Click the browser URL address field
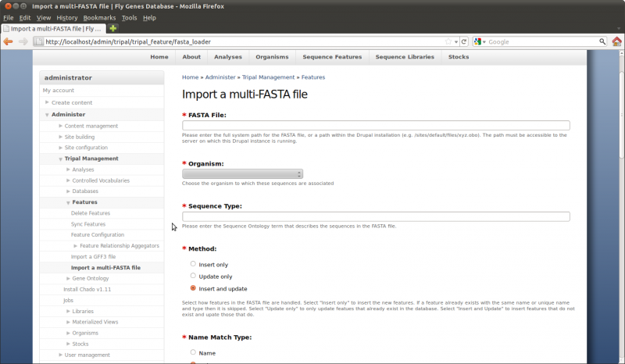The height and width of the screenshot is (364, 625). point(243,41)
